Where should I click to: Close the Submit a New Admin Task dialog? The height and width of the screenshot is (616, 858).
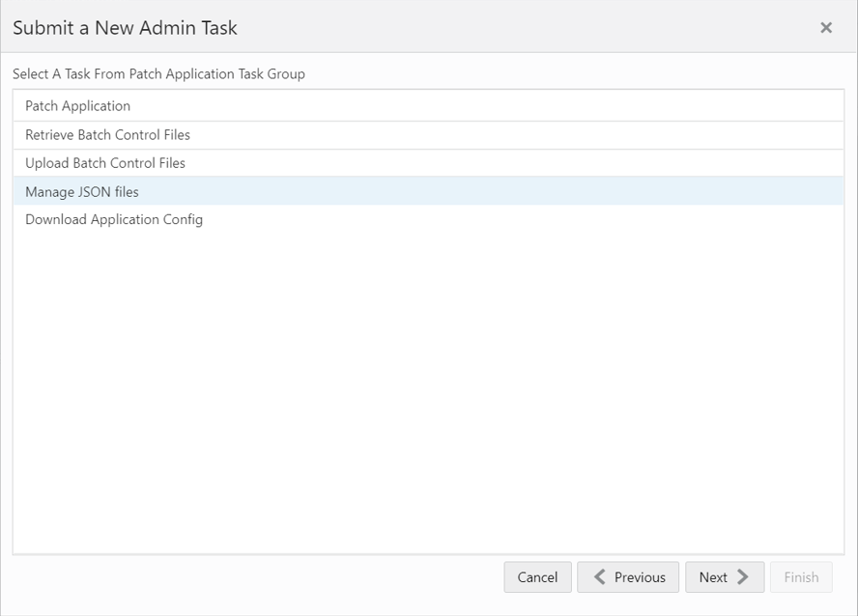point(826,28)
